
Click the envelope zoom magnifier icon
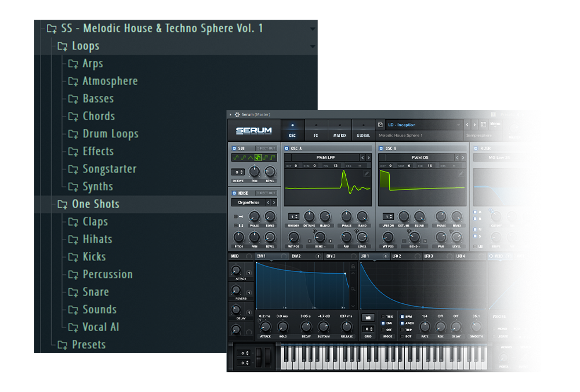pyautogui.click(x=353, y=288)
